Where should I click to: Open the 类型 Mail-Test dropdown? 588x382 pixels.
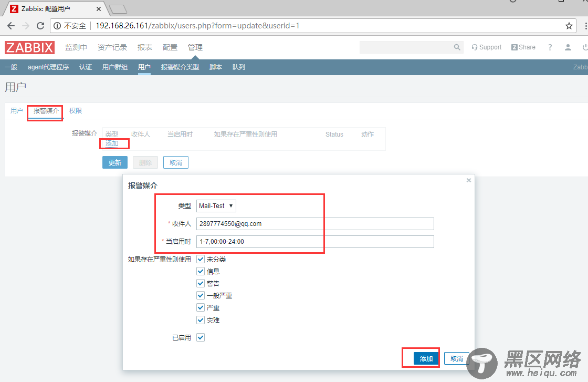click(216, 206)
